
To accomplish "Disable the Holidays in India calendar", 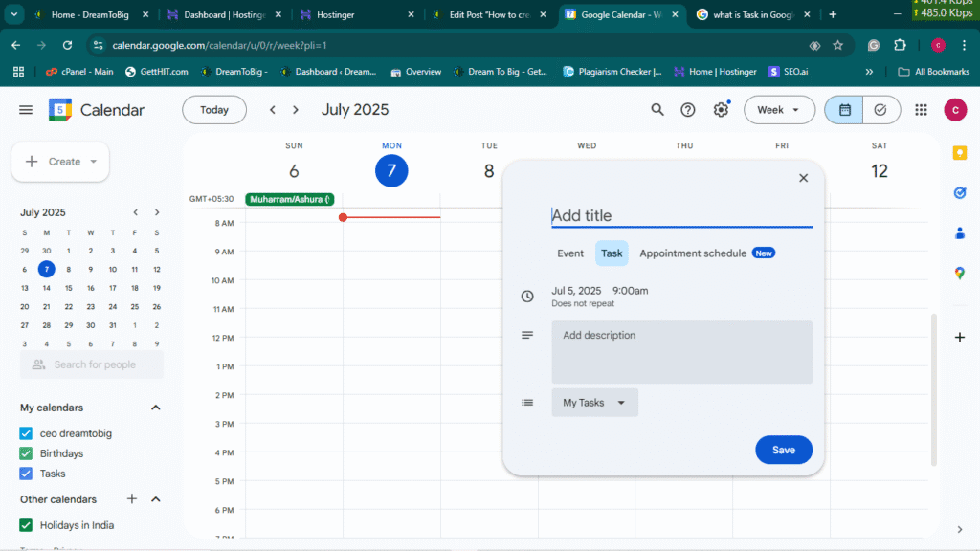I will point(27,524).
